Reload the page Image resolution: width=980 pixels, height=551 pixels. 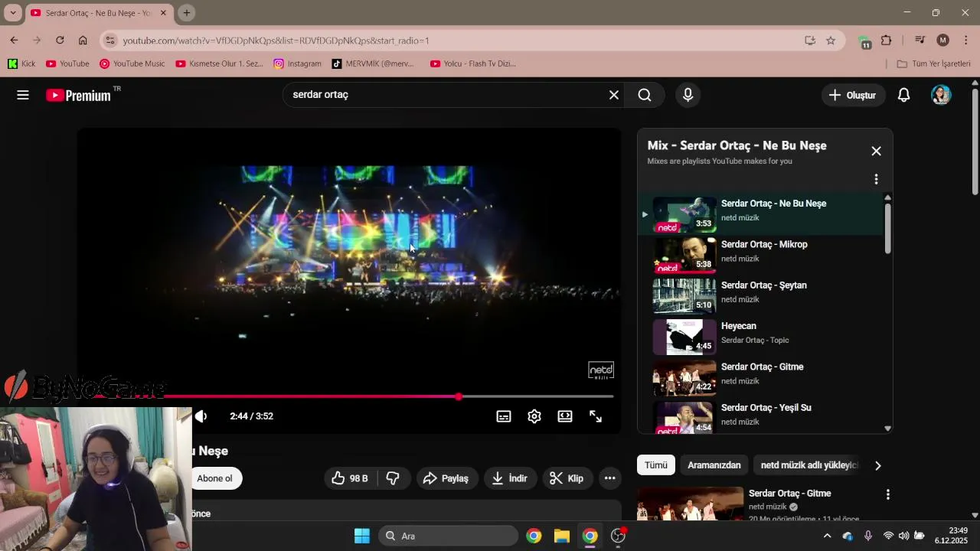click(x=60, y=40)
